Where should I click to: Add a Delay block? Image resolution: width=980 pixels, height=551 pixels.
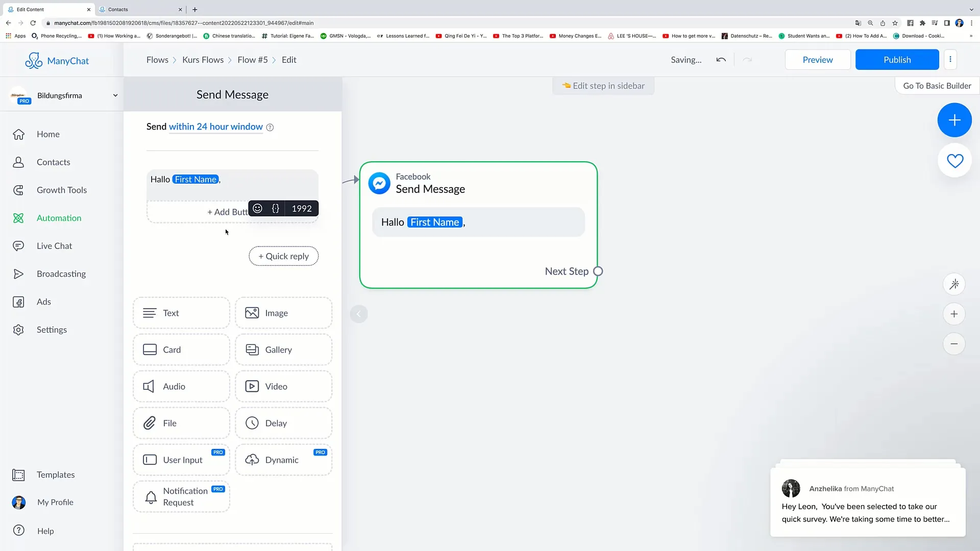point(283,423)
